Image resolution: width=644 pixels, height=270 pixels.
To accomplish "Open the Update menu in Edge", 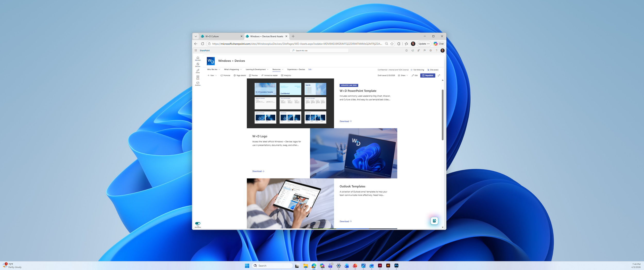I will [424, 44].
